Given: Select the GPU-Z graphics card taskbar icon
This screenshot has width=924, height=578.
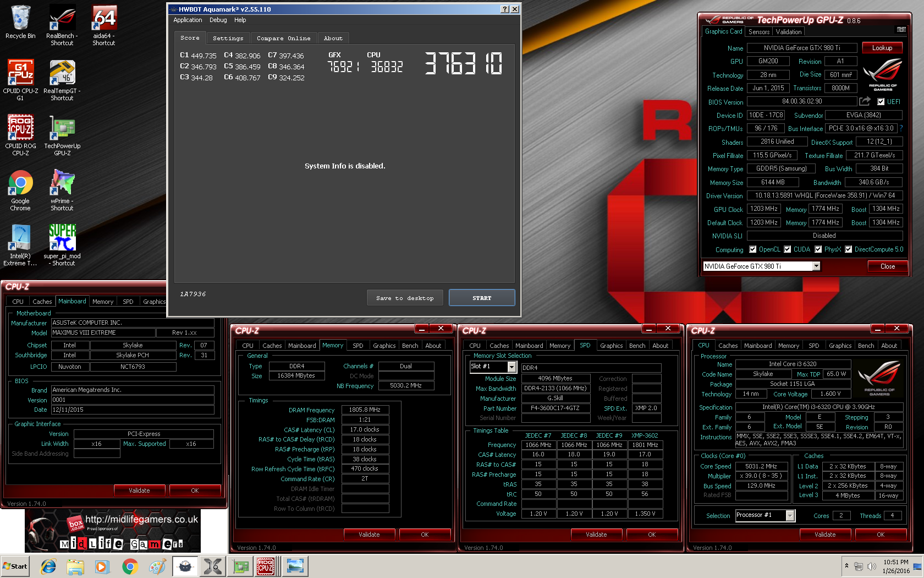Looking at the screenshot, I should 240,566.
